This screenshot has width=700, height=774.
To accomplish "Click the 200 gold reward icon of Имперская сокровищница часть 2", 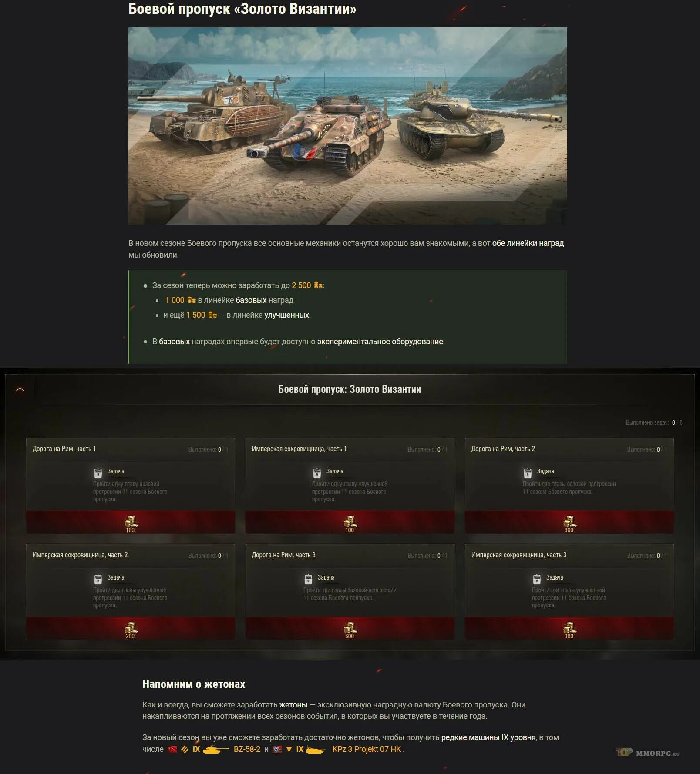I will [131, 627].
